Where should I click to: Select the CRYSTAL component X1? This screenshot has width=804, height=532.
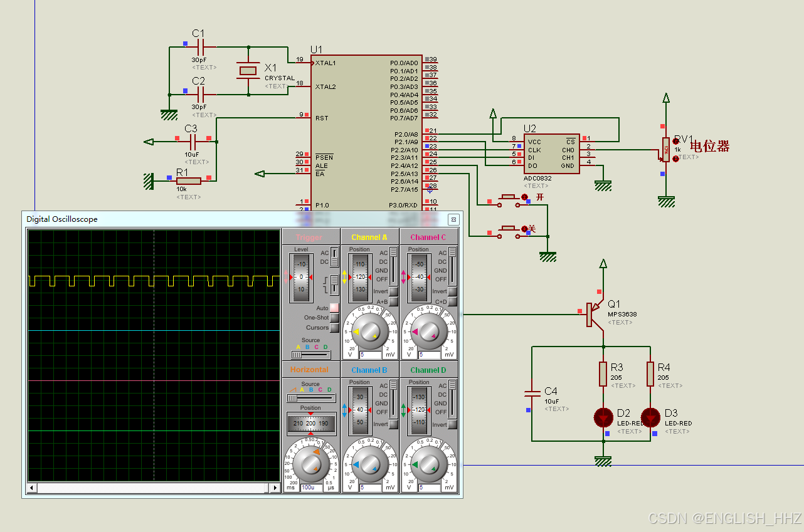tap(248, 71)
